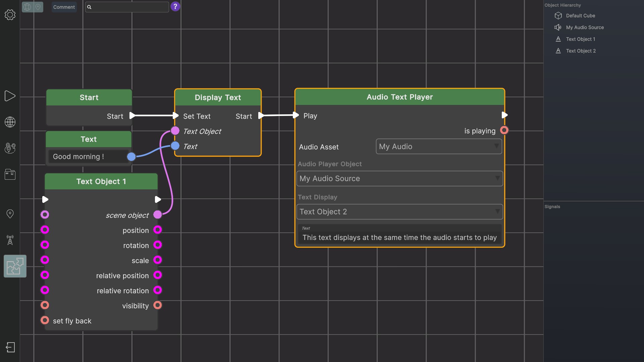Image resolution: width=644 pixels, height=362 pixels.
Task: Click the 'Signals' panel heading
Action: [x=552, y=207]
